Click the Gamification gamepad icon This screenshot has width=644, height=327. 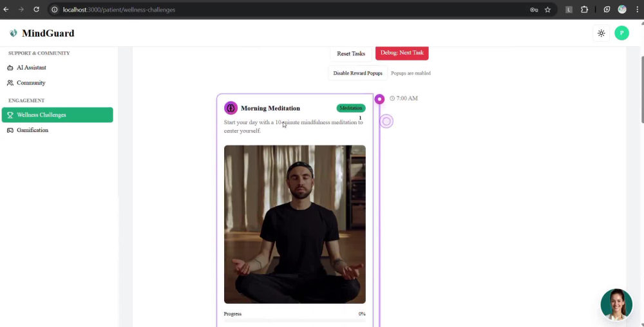tap(10, 130)
